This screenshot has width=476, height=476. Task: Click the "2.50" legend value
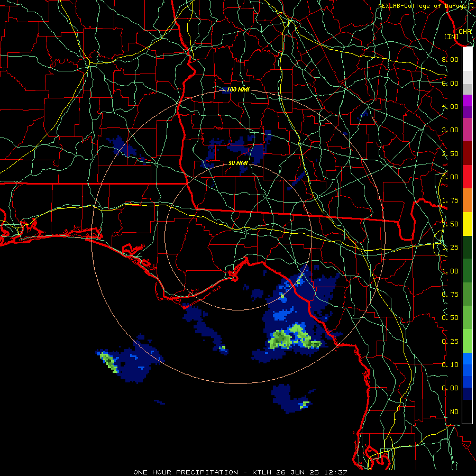coord(450,153)
